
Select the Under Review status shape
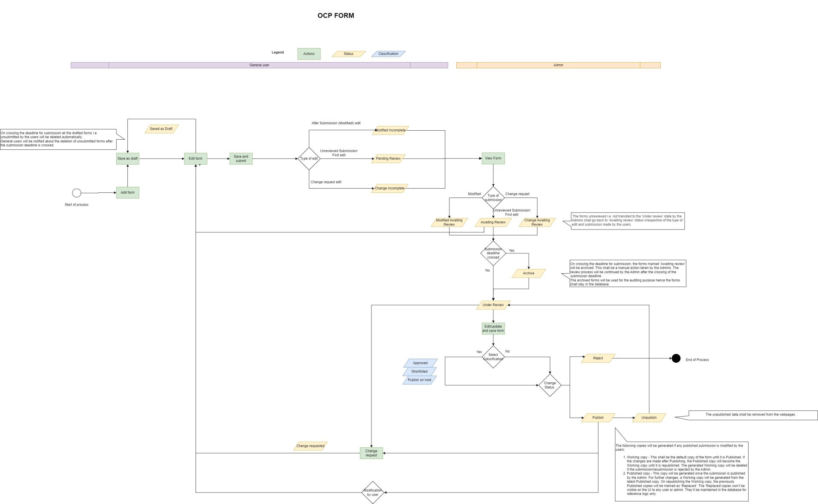coord(493,305)
